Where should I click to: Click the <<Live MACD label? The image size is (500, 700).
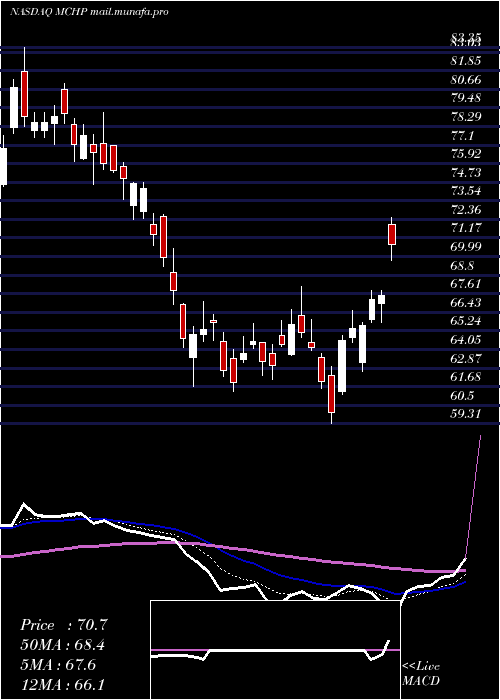(421, 673)
